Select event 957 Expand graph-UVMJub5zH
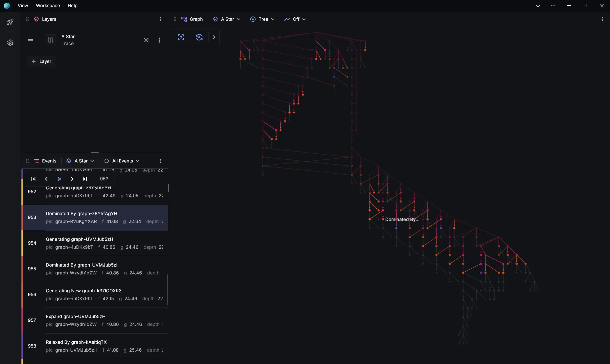Image resolution: width=610 pixels, height=364 pixels. coord(95,321)
